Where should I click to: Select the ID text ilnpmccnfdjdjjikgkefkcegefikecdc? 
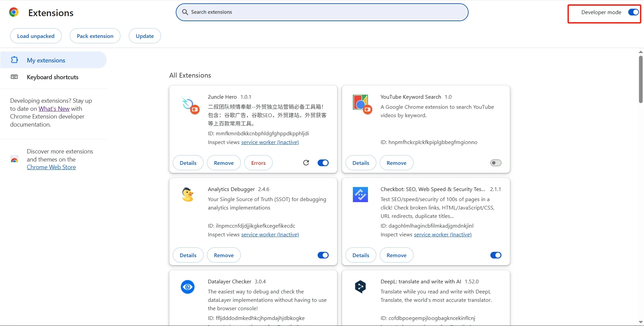click(x=256, y=226)
